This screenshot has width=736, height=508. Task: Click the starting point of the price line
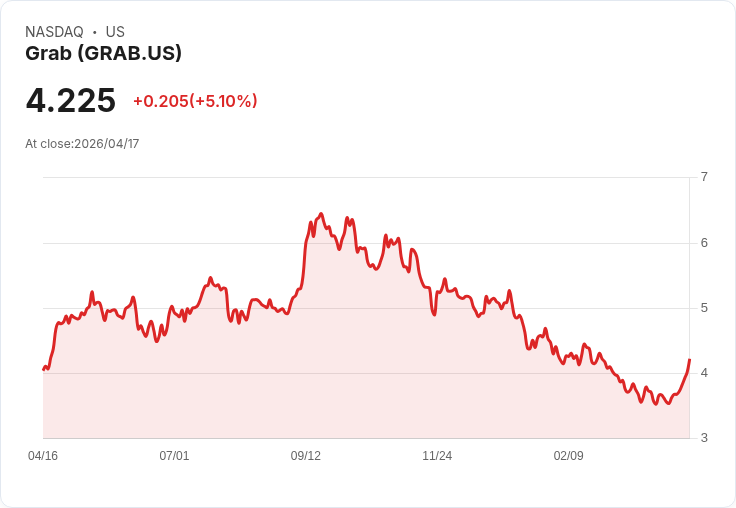coord(44,369)
